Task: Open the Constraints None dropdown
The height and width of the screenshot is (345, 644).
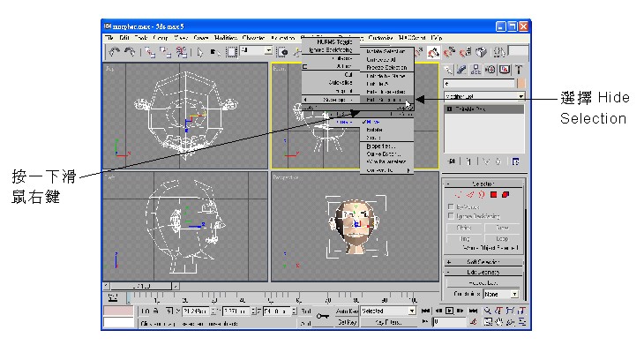Action: tap(501, 295)
